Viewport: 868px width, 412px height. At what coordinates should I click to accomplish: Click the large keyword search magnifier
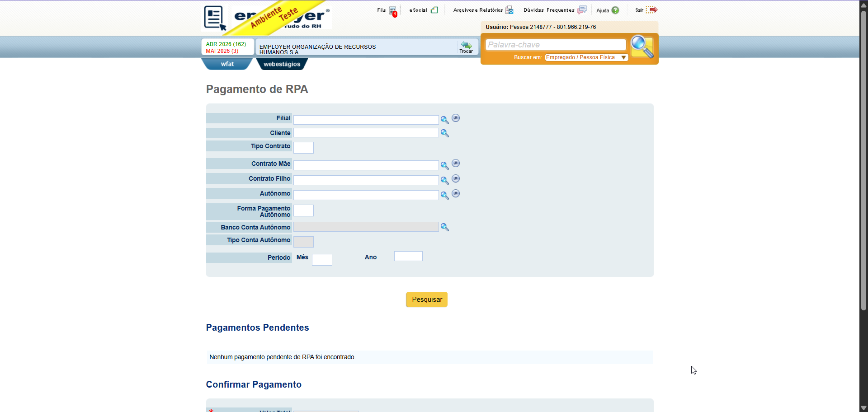point(642,47)
